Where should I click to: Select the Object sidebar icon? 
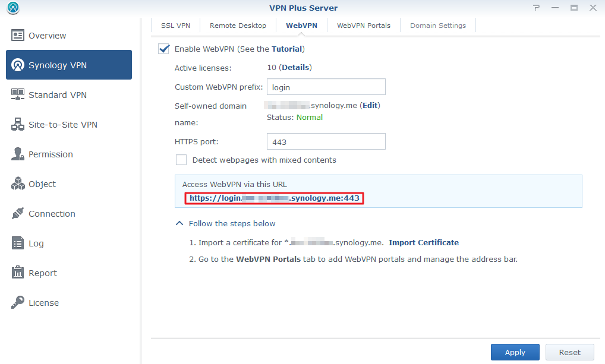(18, 183)
